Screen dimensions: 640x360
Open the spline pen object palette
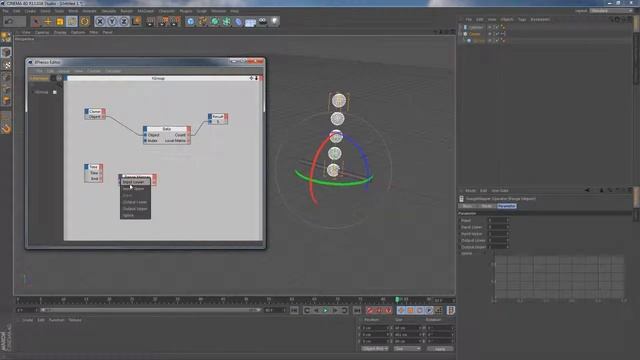coord(202,21)
